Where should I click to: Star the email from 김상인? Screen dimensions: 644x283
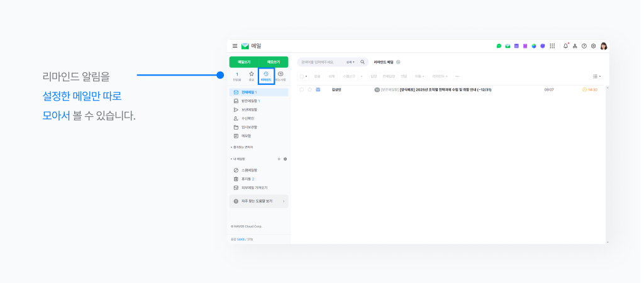pos(310,90)
